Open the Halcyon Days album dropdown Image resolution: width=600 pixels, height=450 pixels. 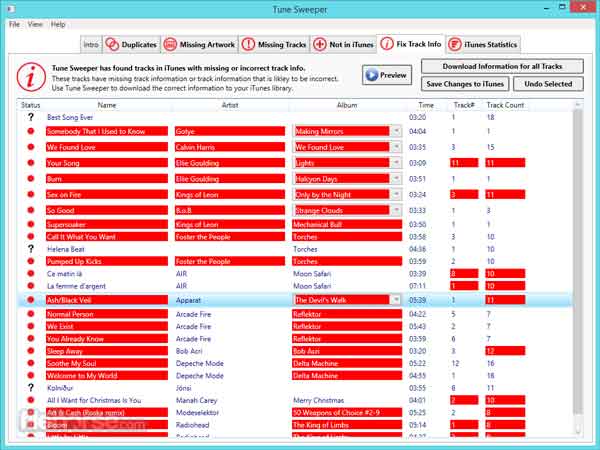point(396,178)
